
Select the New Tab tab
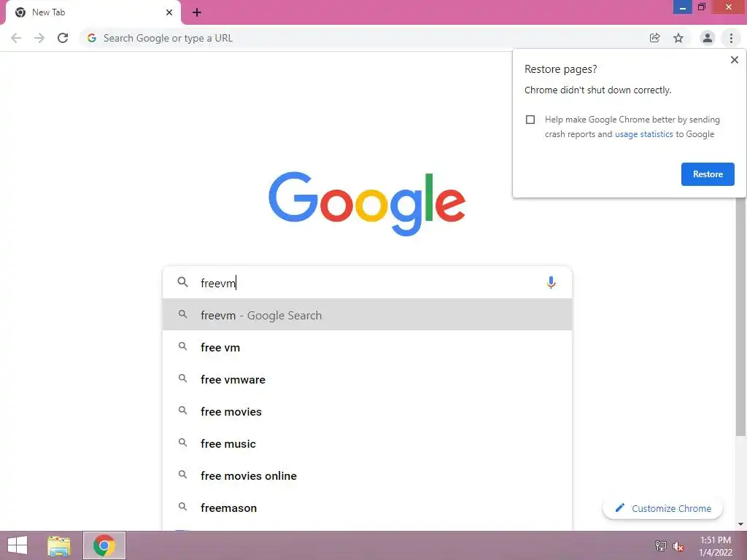pos(93,12)
